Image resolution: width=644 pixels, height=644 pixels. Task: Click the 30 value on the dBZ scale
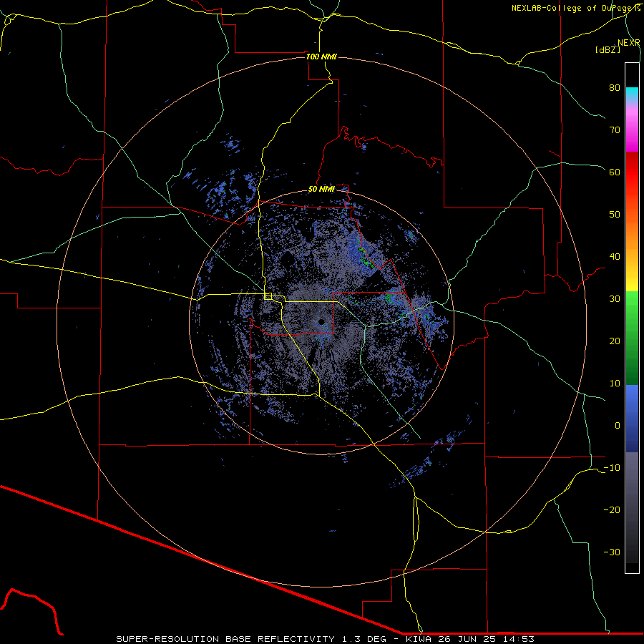click(615, 298)
